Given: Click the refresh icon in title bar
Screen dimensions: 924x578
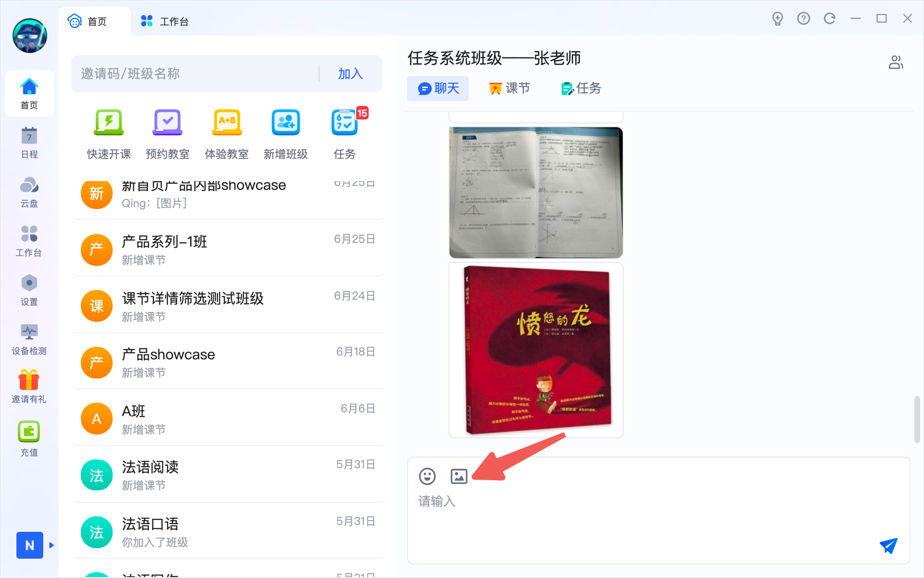Looking at the screenshot, I should click(x=829, y=18).
